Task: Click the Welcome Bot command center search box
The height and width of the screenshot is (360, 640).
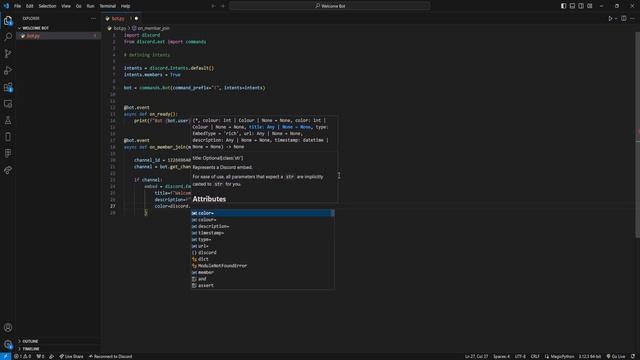Action: [x=329, y=6]
